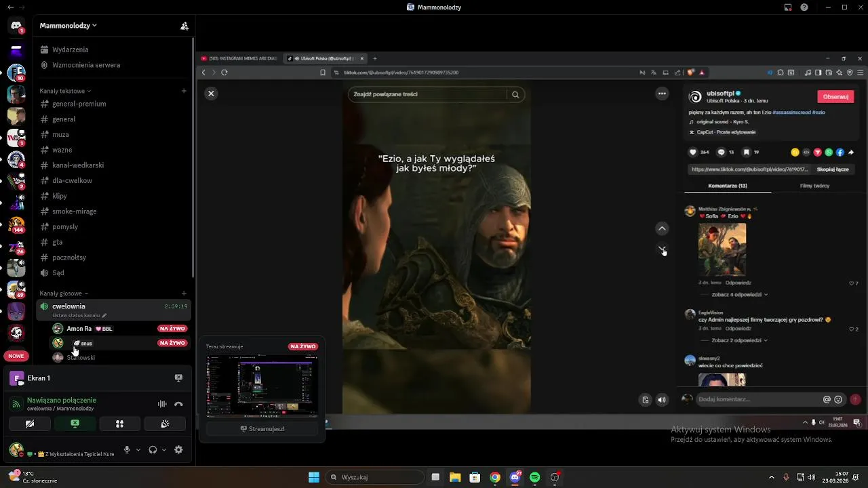Open the soundboard in voice panel

tap(164, 424)
